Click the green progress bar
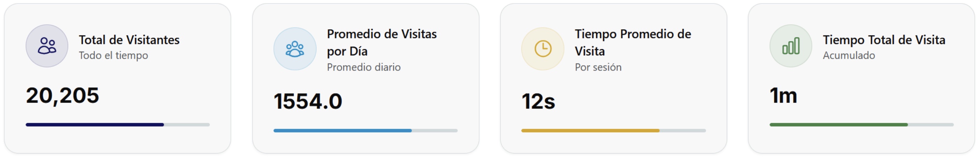This screenshot has height=159, width=980. pyautogui.click(x=839, y=124)
